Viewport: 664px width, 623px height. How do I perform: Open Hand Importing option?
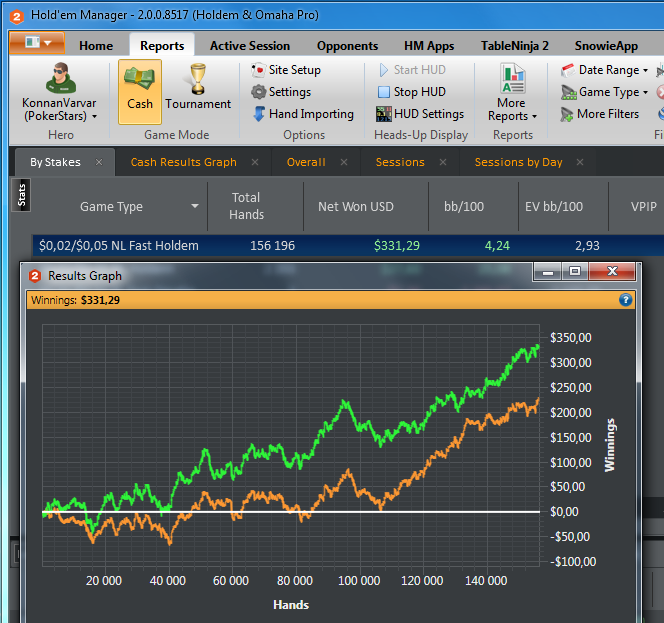(303, 114)
